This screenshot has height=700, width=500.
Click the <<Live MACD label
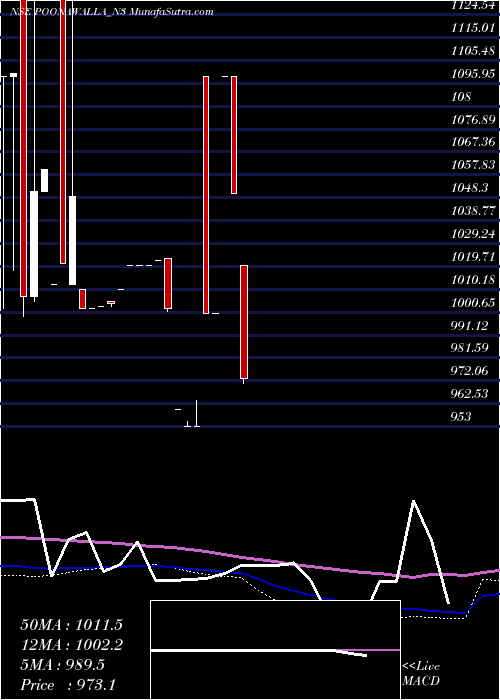[421, 674]
